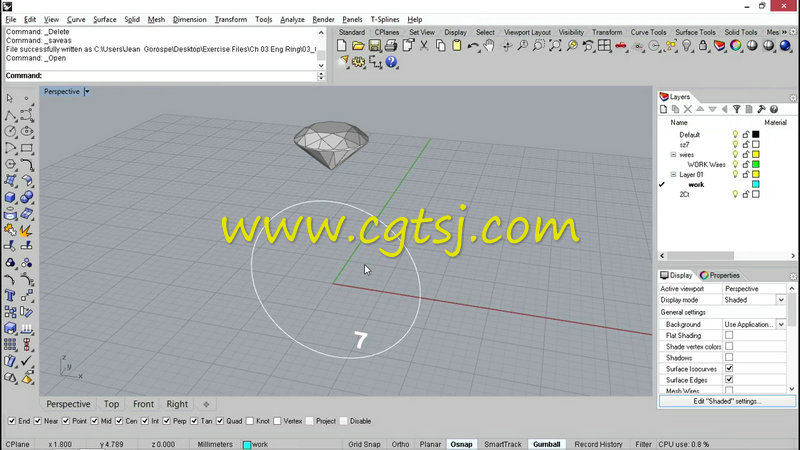Click the light bulb Hide objects icon
The image size is (800, 450).
687,46
